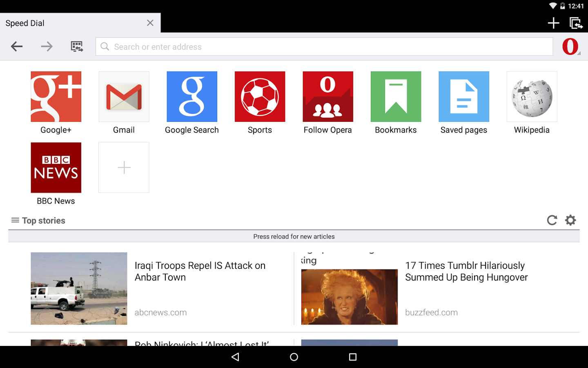Go forward with the right arrow button
The height and width of the screenshot is (368, 588).
(x=47, y=47)
